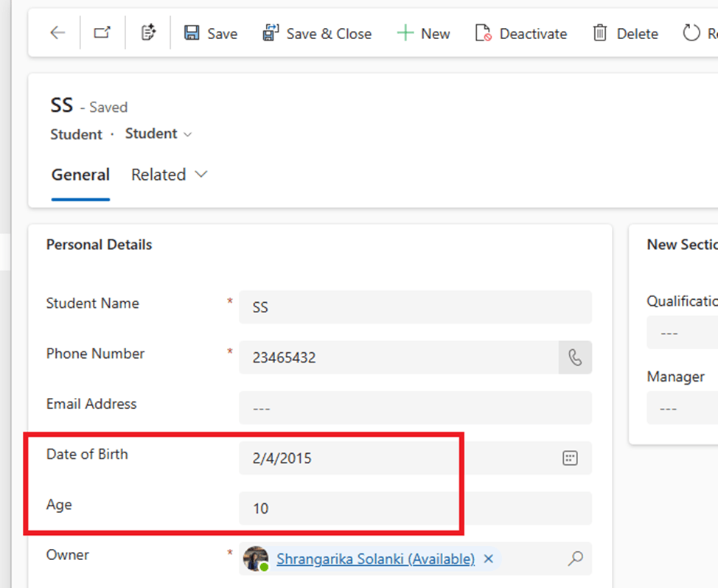Click the Owner lookup search icon
This screenshot has height=588, width=718.
tap(575, 559)
